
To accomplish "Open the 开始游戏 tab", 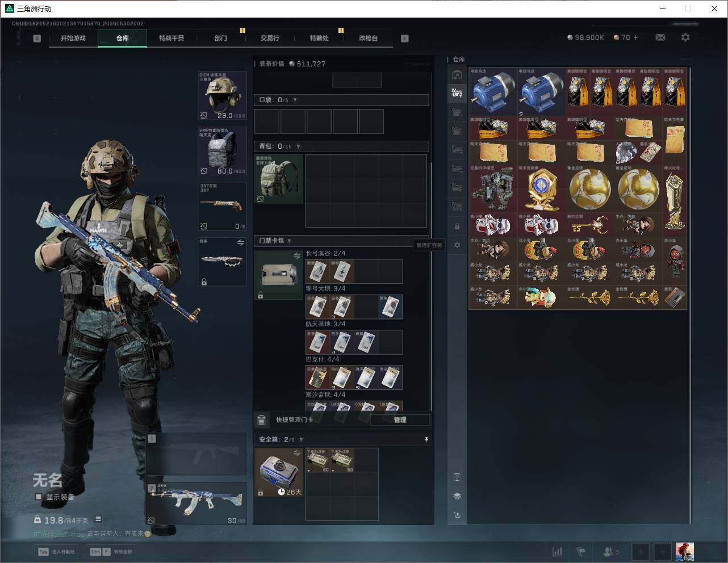I will (x=73, y=38).
